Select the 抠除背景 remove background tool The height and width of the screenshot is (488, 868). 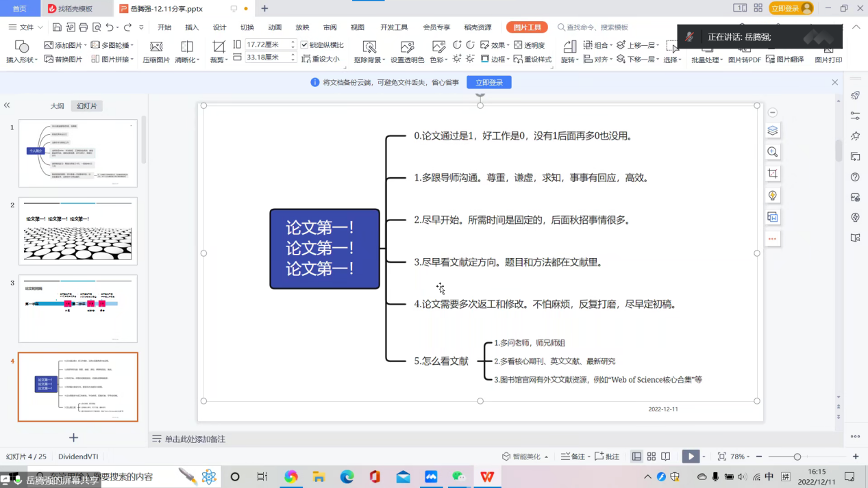click(369, 47)
